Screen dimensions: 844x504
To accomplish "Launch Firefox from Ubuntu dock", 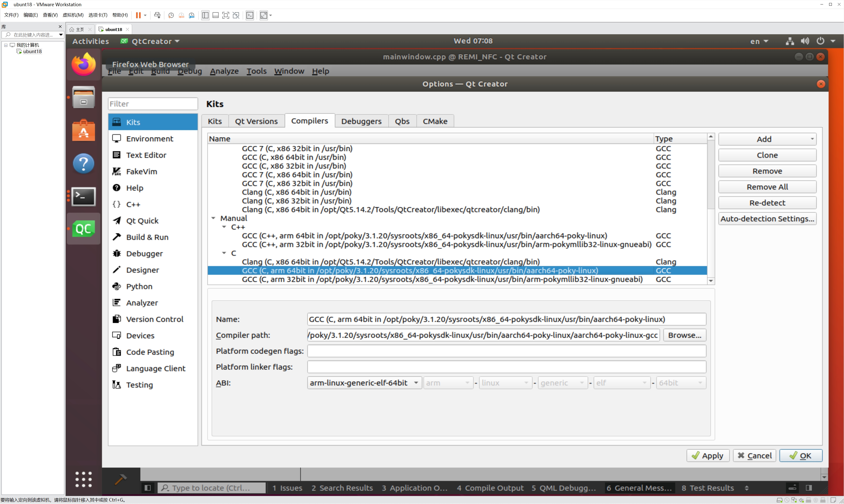I will (x=84, y=65).
